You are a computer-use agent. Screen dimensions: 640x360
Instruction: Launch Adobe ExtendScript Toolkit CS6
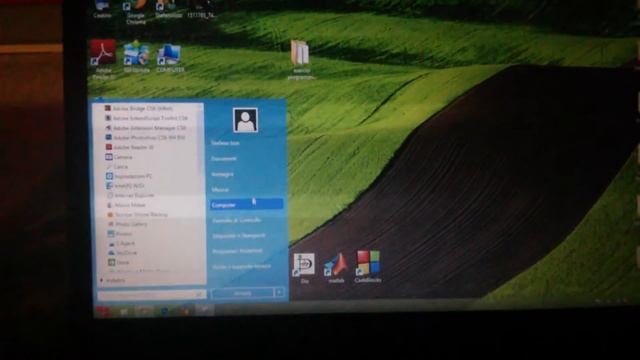146,118
